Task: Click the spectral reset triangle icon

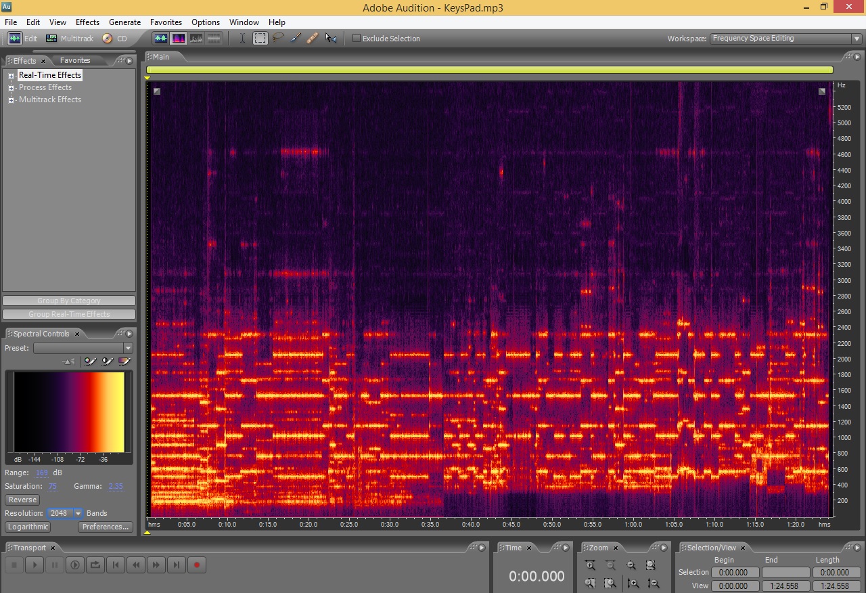Action: pos(68,361)
